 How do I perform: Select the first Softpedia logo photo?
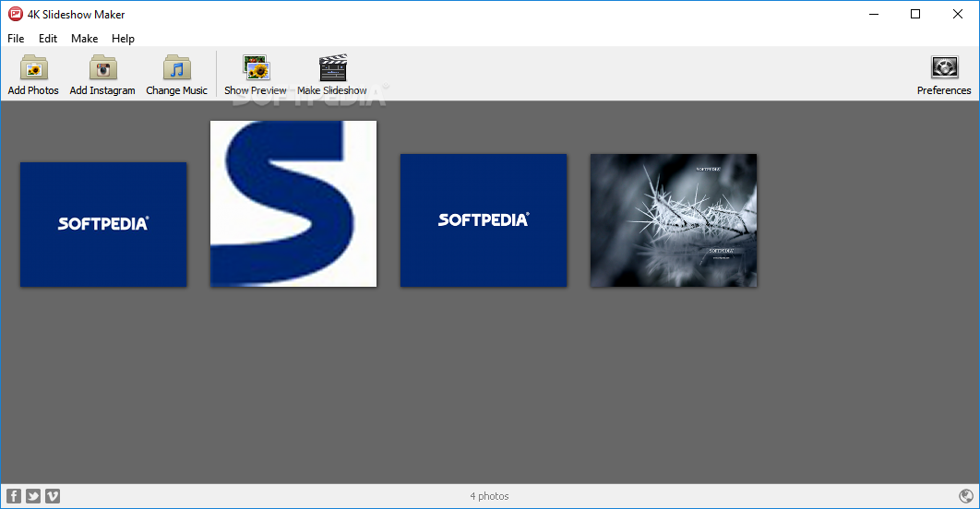pos(103,224)
